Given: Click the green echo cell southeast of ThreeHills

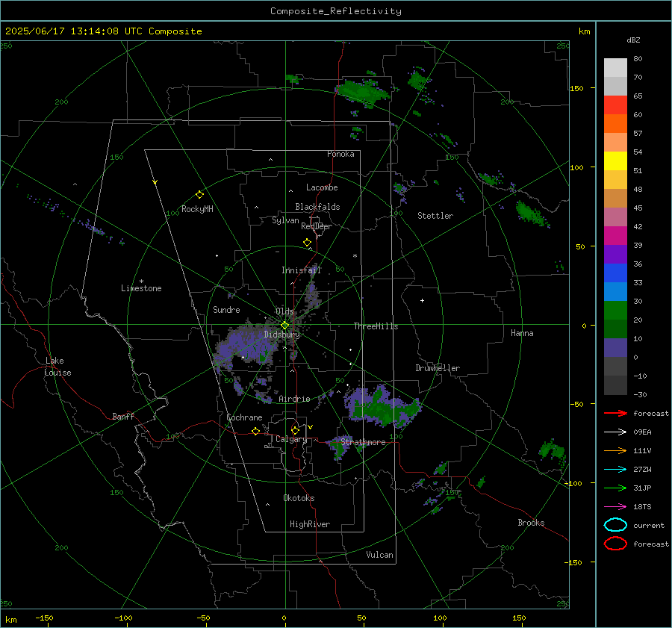Looking at the screenshot, I should click(x=382, y=407).
